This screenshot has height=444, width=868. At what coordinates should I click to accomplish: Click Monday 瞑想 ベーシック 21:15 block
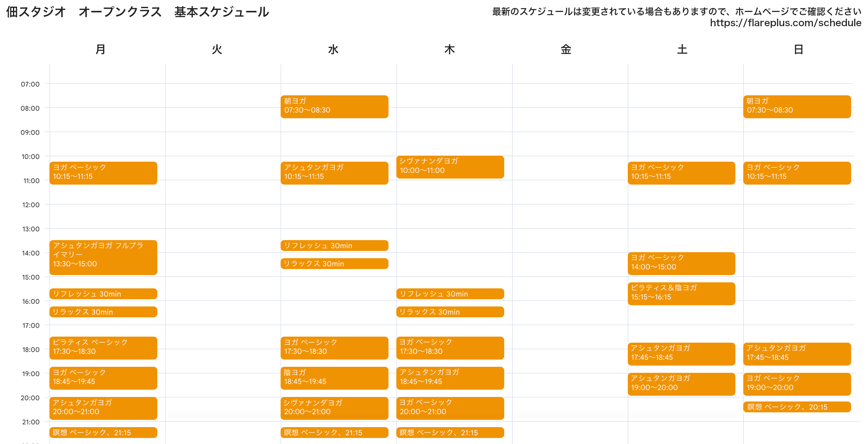click(103, 433)
